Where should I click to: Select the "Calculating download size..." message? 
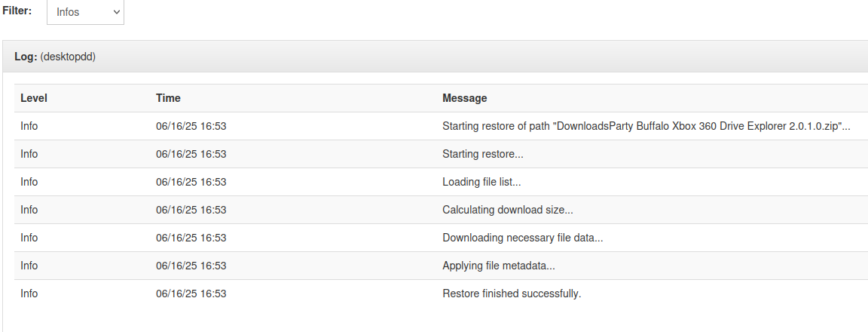508,210
